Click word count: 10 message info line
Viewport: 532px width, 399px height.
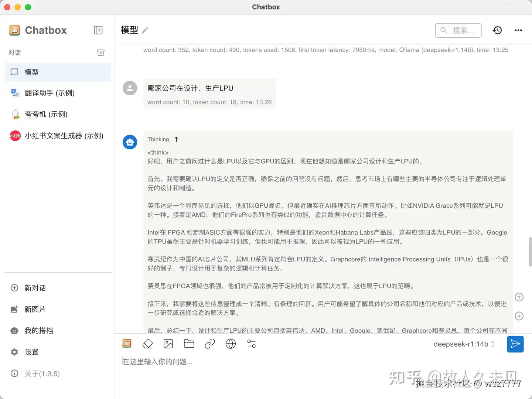209,102
